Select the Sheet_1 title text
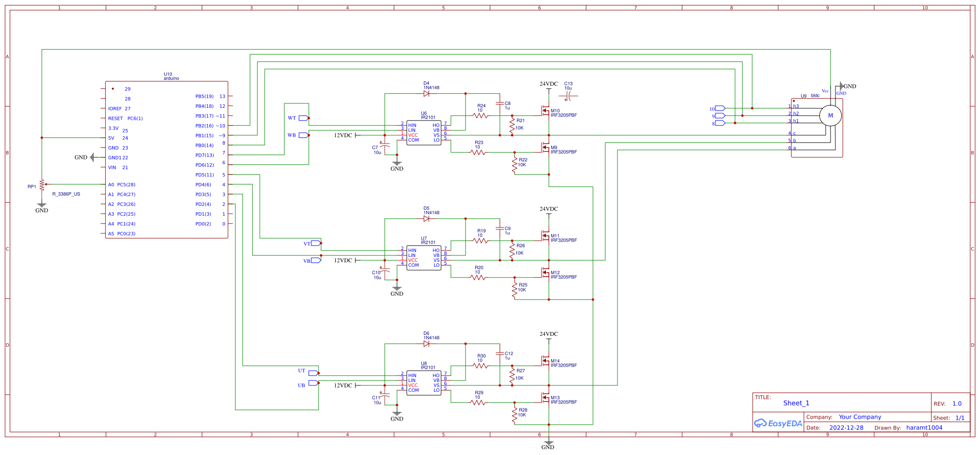The height and width of the screenshot is (455, 980). [796, 403]
